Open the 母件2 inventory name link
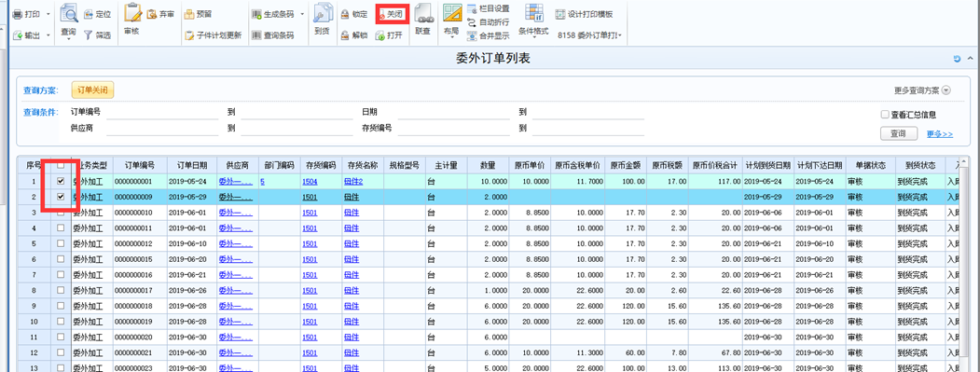Image resolution: width=980 pixels, height=372 pixels. pyautogui.click(x=353, y=181)
